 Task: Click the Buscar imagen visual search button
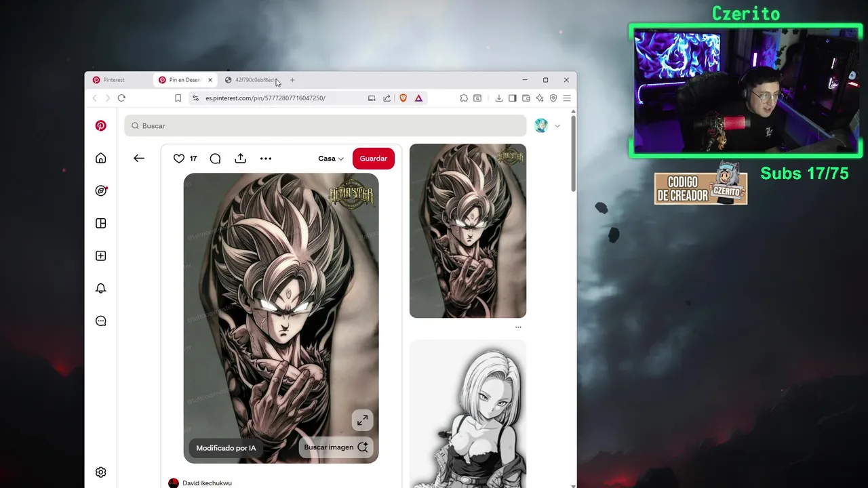click(x=336, y=447)
